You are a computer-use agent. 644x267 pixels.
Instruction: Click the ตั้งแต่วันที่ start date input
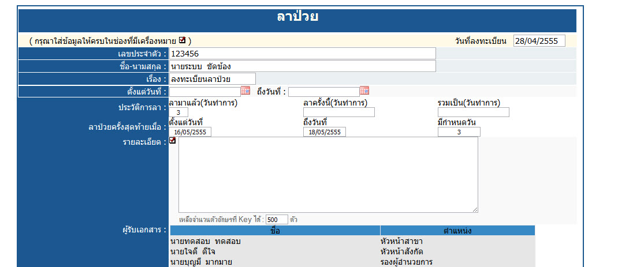205,92
